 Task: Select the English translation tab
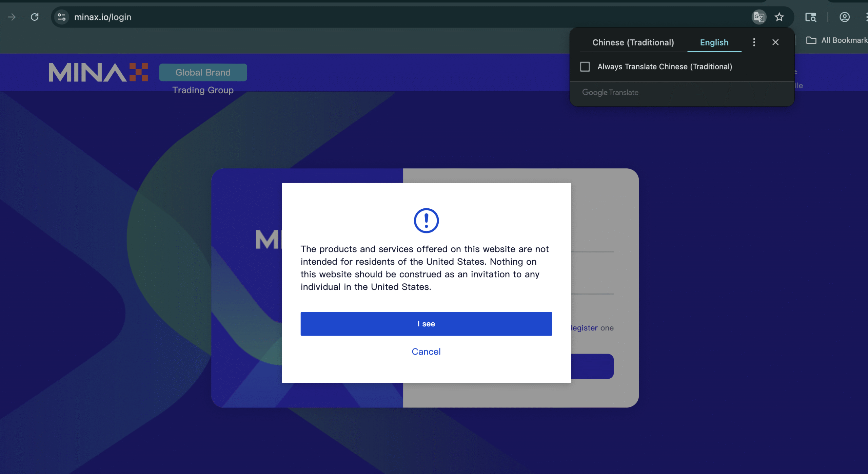tap(714, 42)
